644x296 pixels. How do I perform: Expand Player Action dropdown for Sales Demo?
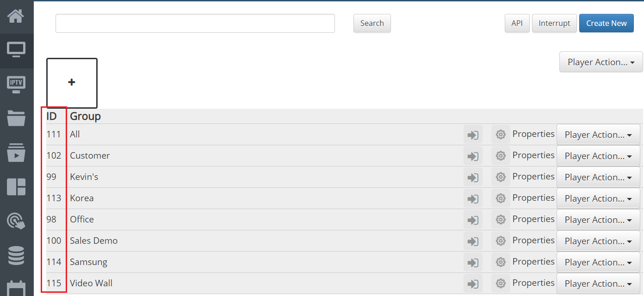tap(598, 241)
